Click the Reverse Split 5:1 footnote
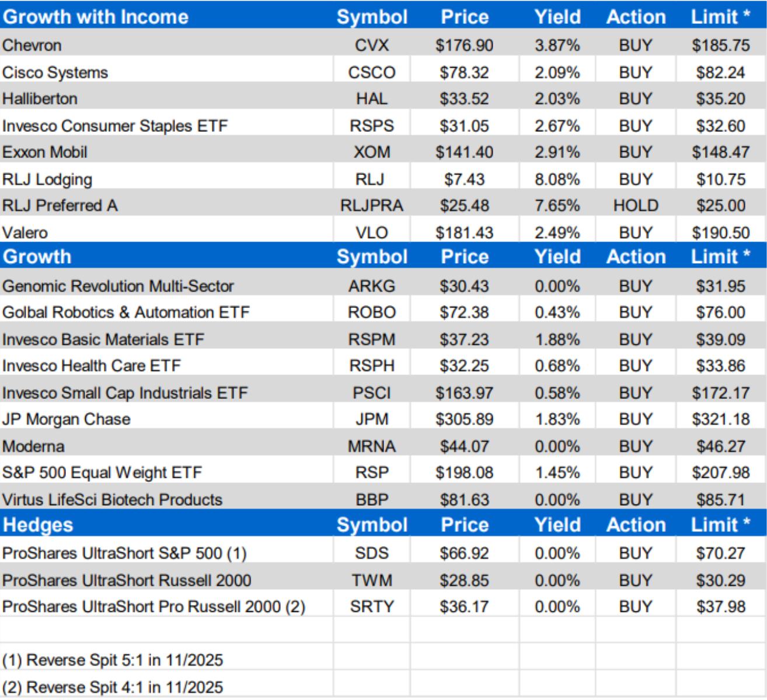Image resolution: width=767 pixels, height=700 pixels. pyautogui.click(x=113, y=660)
